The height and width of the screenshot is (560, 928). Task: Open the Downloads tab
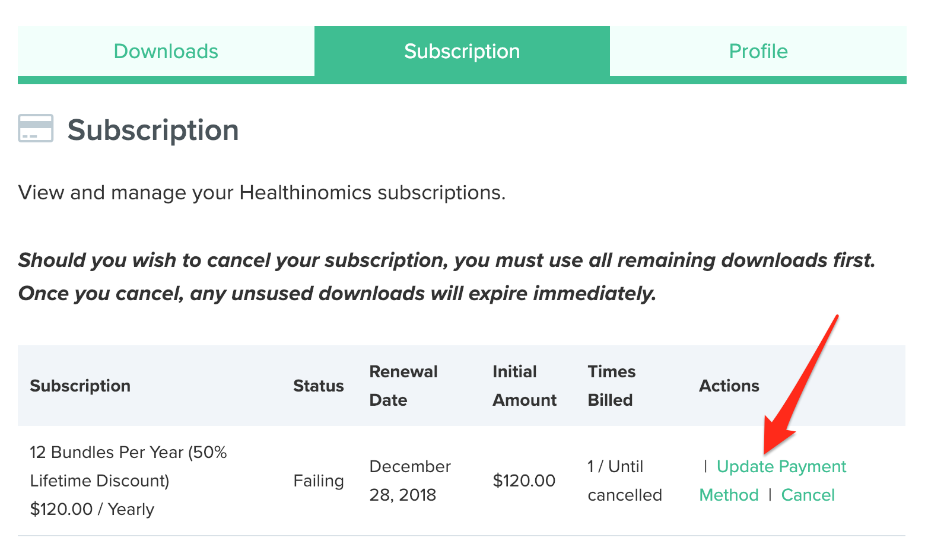[x=166, y=52]
